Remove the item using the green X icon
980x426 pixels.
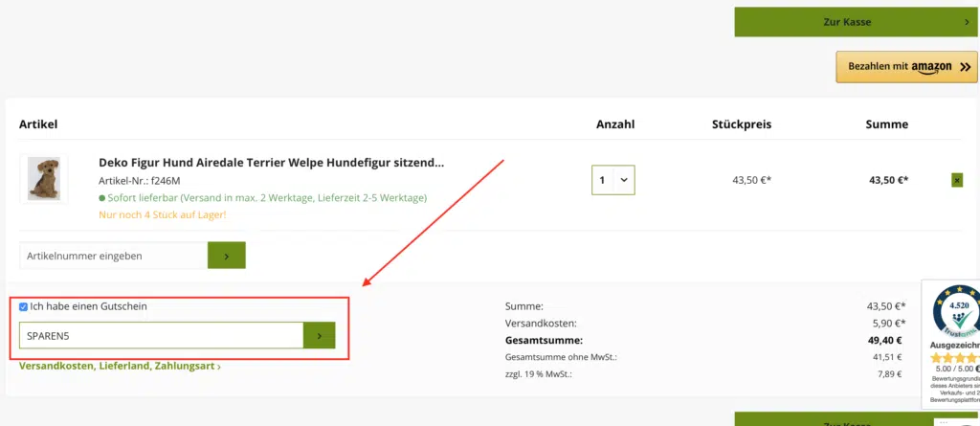(957, 179)
